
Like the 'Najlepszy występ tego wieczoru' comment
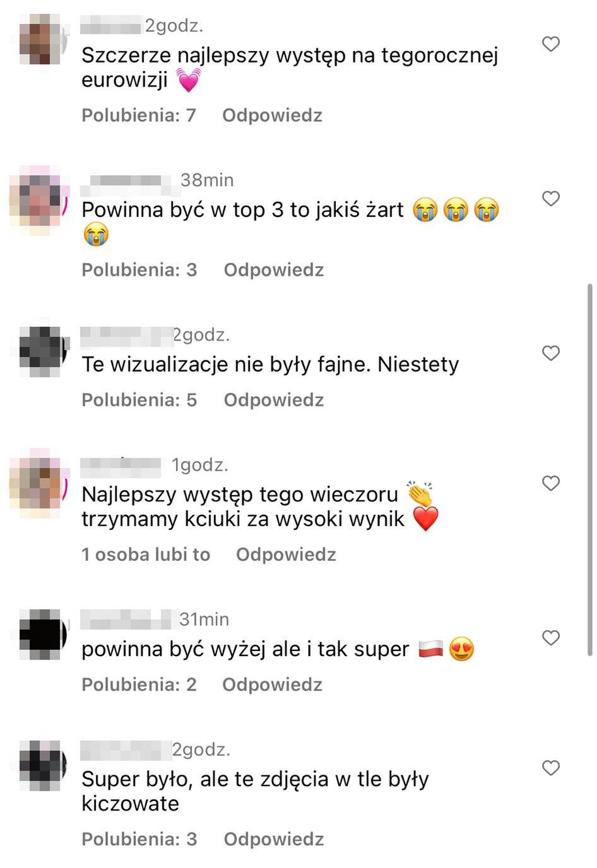[551, 483]
